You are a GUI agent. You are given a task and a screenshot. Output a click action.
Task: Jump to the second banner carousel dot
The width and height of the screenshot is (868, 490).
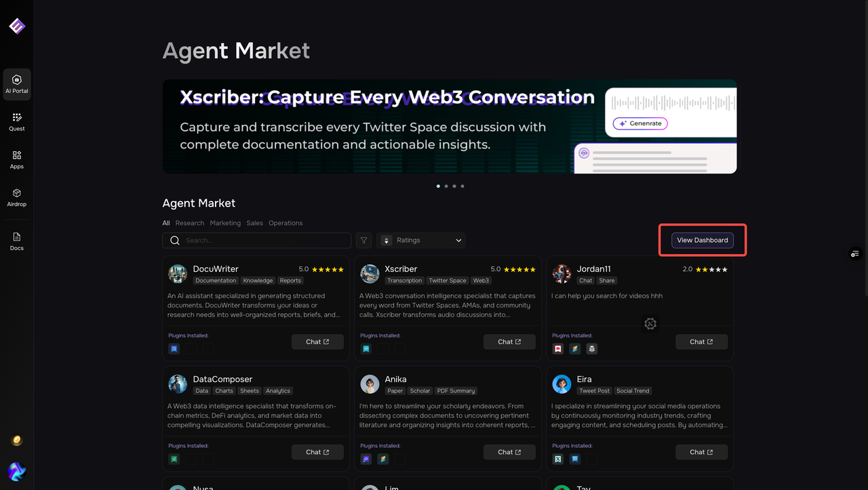point(446,186)
